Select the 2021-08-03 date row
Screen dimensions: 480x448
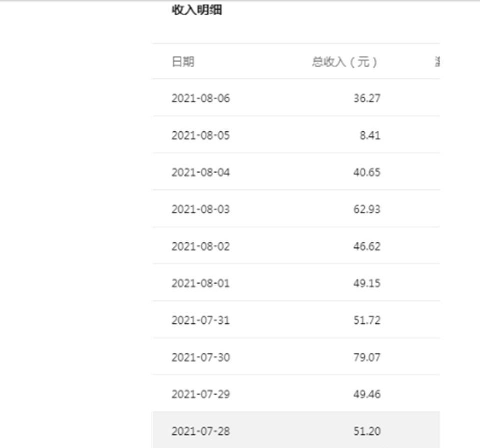click(201, 209)
